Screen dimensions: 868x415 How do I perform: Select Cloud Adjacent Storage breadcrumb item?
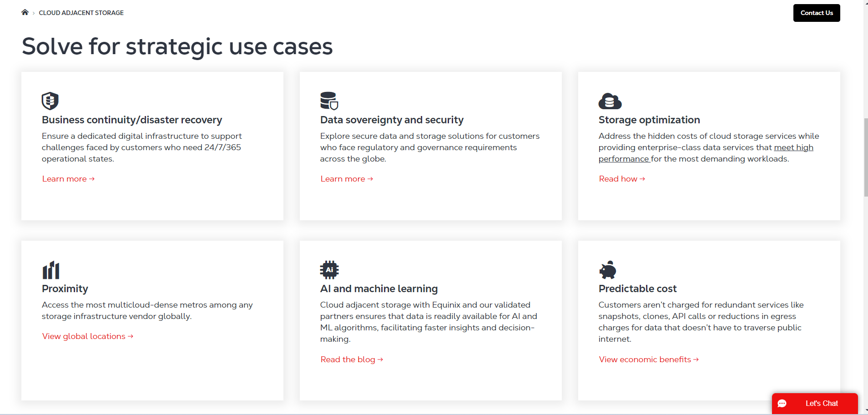pyautogui.click(x=81, y=13)
